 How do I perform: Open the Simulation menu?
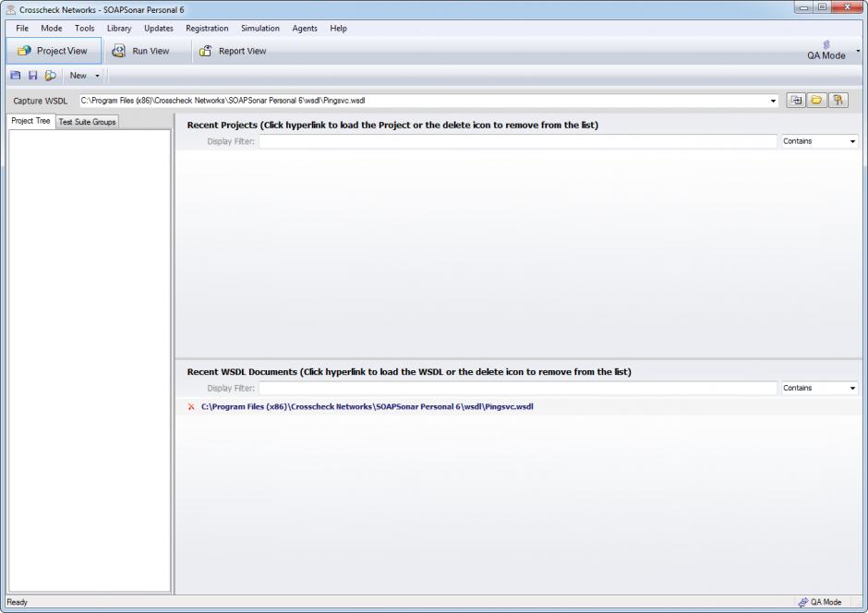pyautogui.click(x=260, y=29)
